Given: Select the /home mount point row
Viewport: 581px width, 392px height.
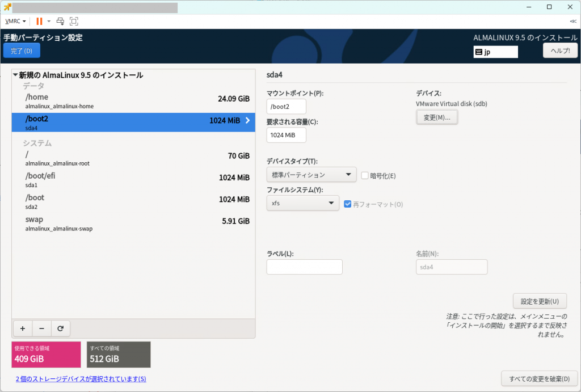Looking at the screenshot, I should click(133, 101).
